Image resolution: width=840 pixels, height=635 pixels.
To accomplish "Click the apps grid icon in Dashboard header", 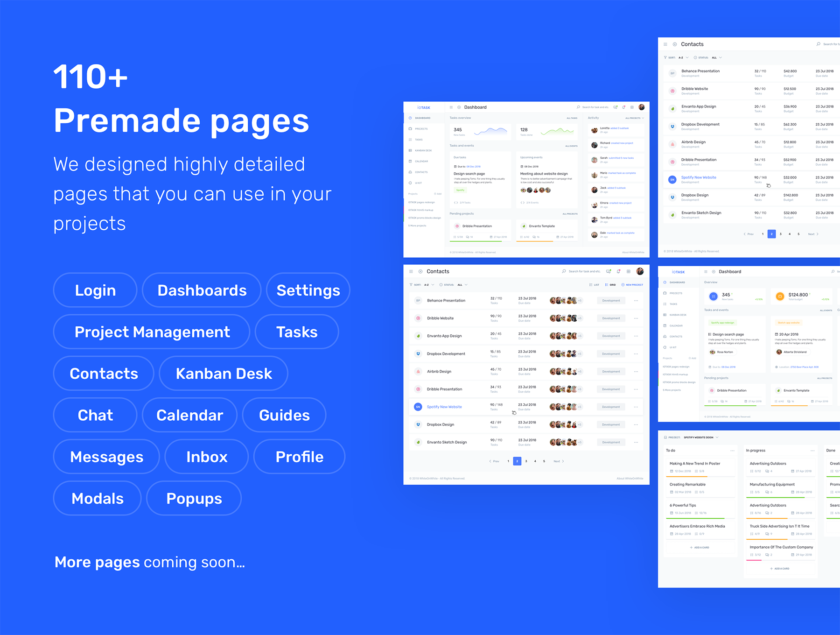I will click(632, 107).
